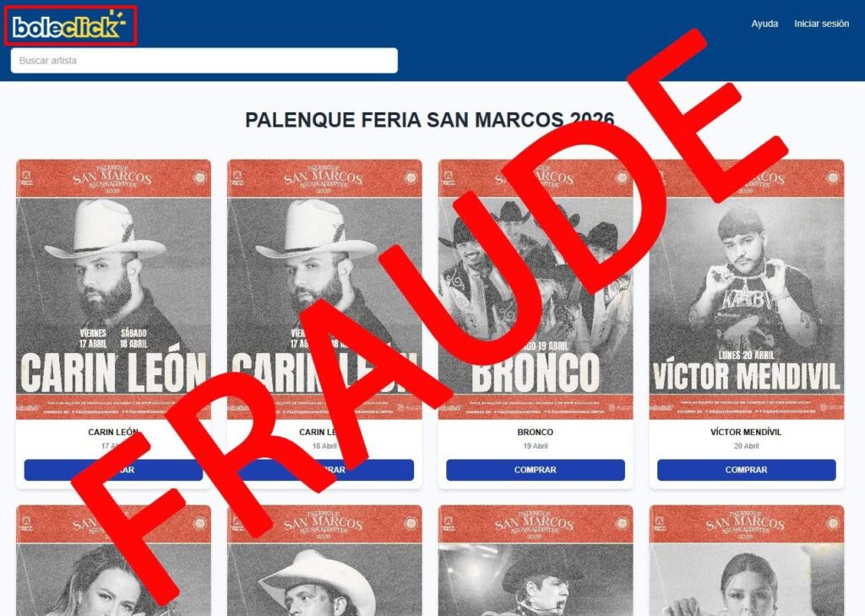Open the Ayuda link

[764, 24]
